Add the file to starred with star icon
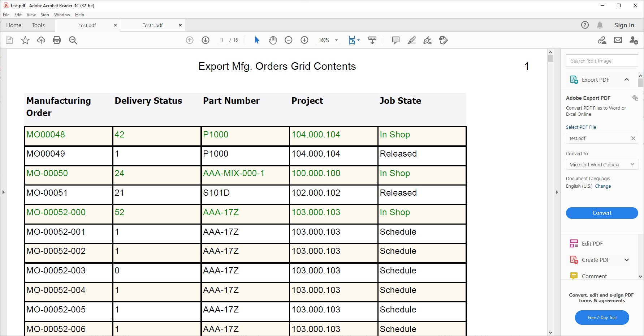 click(25, 40)
